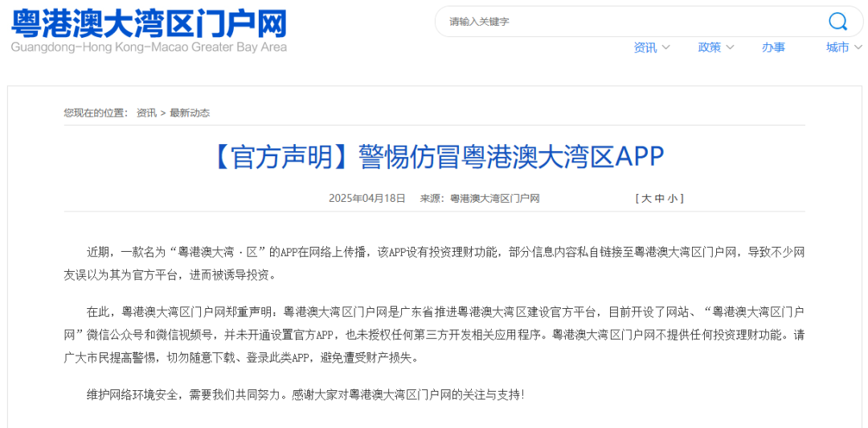This screenshot has height=428, width=868.
Task: Click the chevron arrow beside 城市
Action: [858, 47]
